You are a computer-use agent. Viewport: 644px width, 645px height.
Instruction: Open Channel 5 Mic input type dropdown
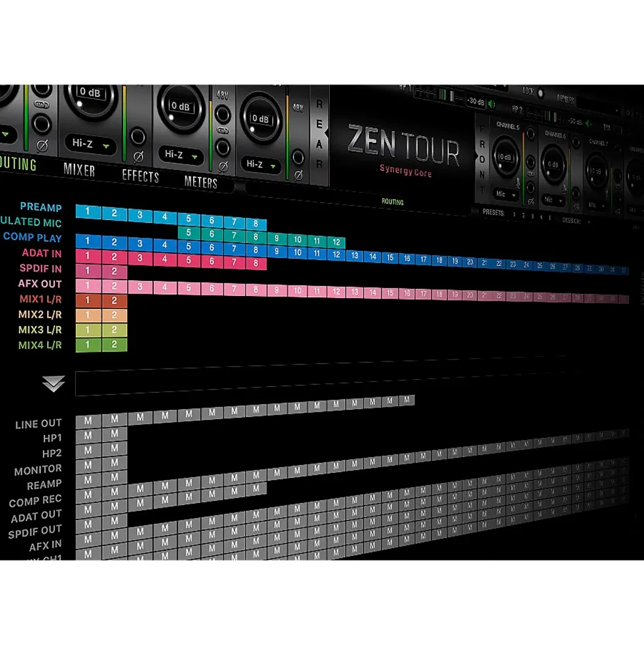click(506, 194)
